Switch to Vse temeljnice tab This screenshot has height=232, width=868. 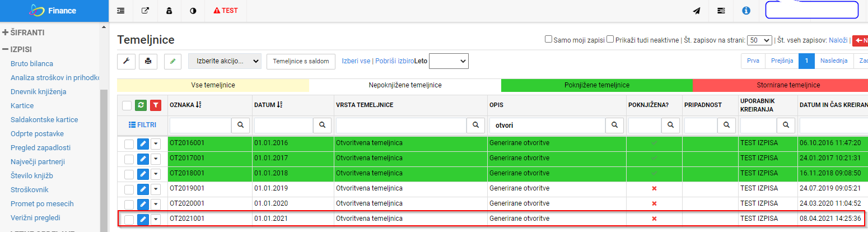[213, 85]
